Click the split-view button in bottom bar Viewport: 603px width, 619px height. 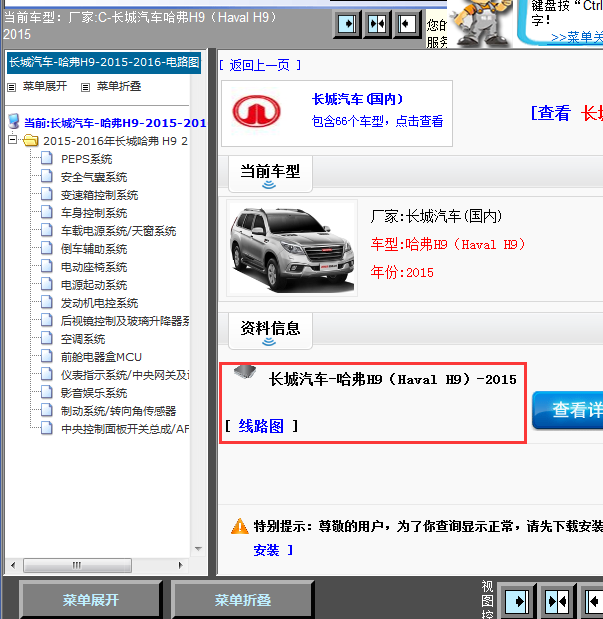pos(557,601)
